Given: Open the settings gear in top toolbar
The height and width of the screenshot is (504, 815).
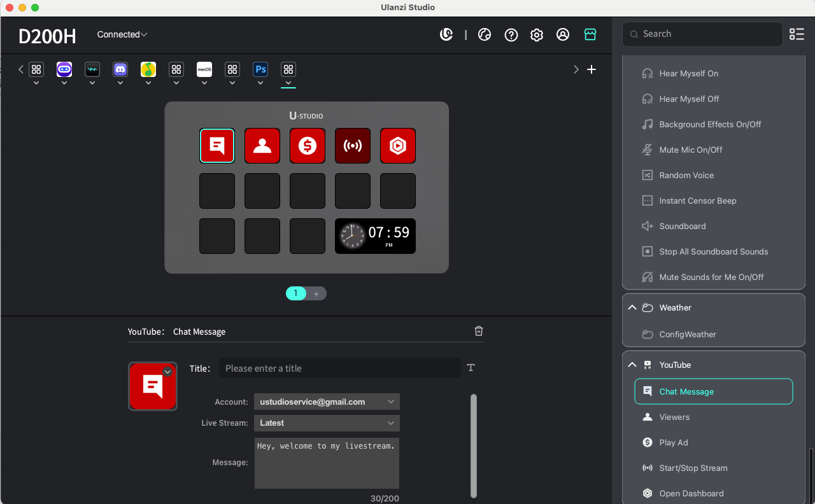Looking at the screenshot, I should coord(537,35).
